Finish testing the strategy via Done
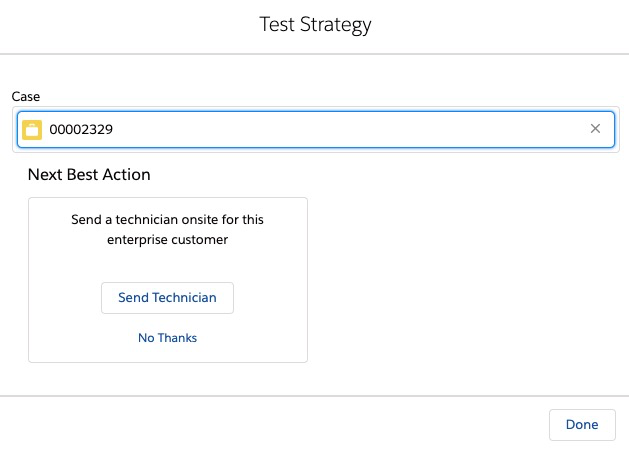The width and height of the screenshot is (629, 453). coord(582,425)
